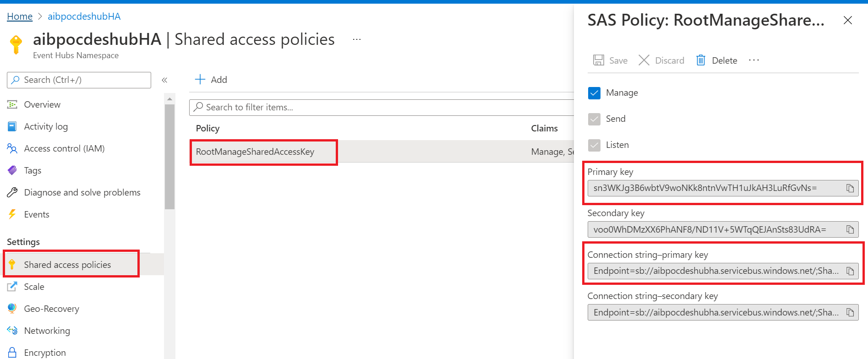The image size is (868, 359).
Task: Toggle the Listen checkbox
Action: coord(594,145)
